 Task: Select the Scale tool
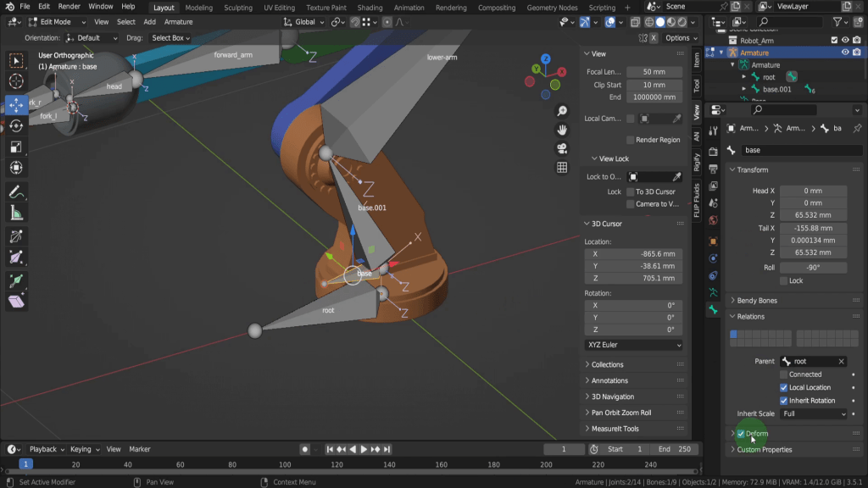tap(16, 147)
